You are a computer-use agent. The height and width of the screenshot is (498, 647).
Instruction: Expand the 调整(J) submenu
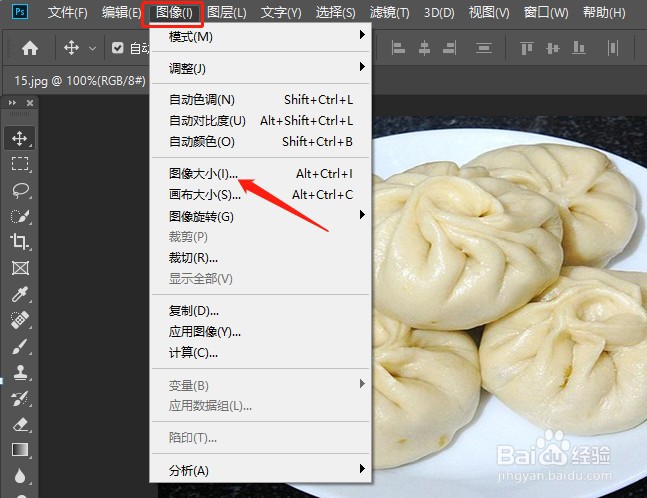[x=260, y=68]
